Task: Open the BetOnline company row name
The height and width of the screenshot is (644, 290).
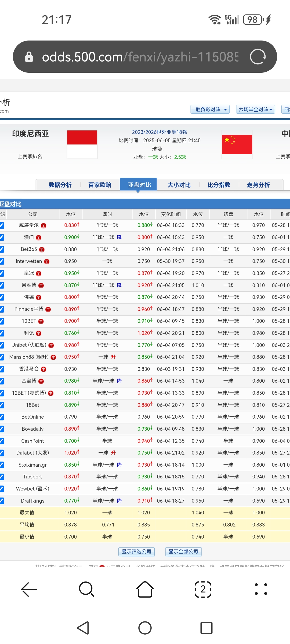Action: pos(32,417)
